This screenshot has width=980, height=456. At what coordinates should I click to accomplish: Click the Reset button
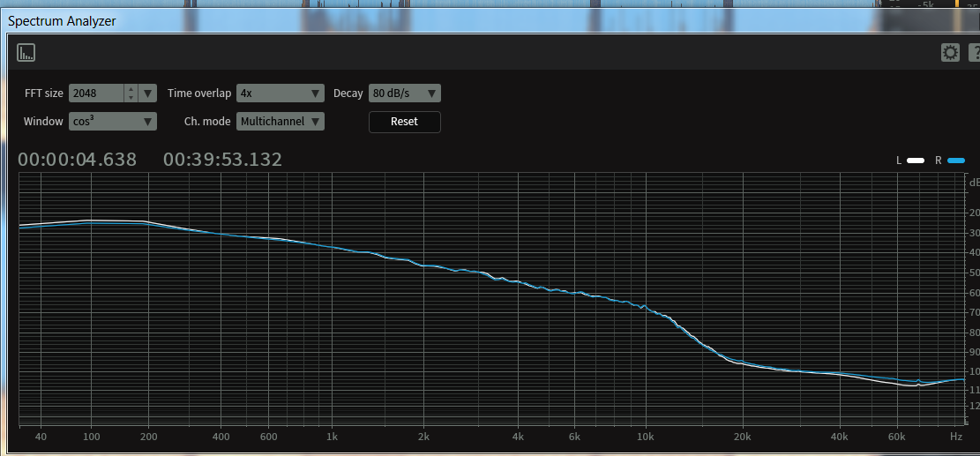click(x=404, y=121)
